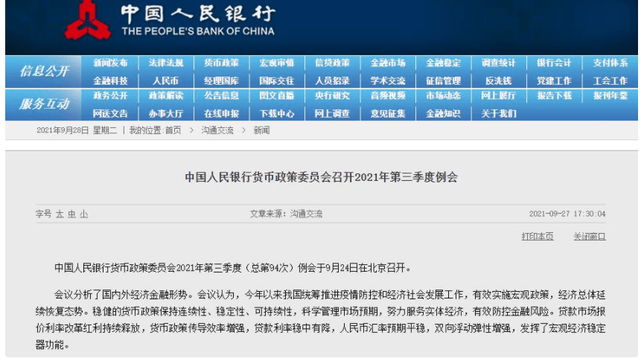Click 打印本页 print link

pyautogui.click(x=538, y=236)
